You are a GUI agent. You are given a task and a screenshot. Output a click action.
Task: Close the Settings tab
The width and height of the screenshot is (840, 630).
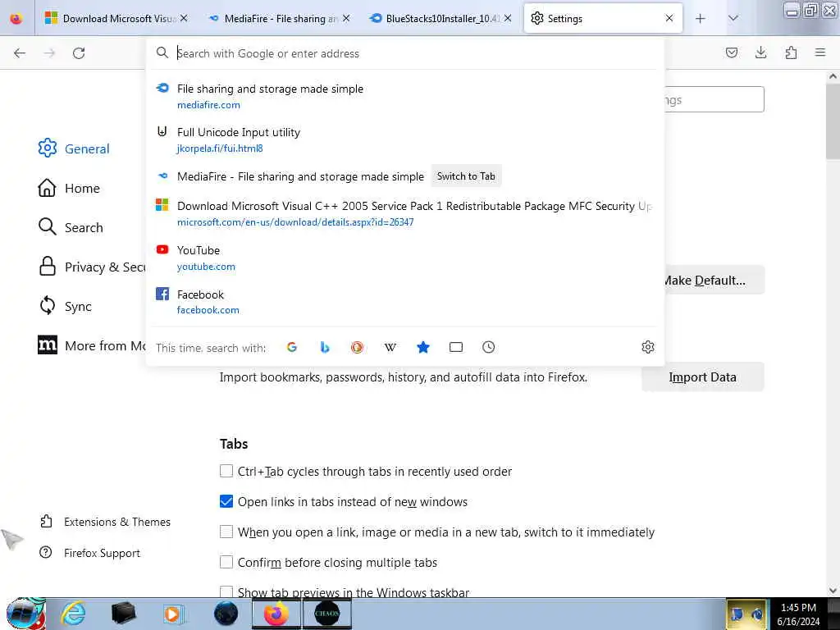[669, 18]
